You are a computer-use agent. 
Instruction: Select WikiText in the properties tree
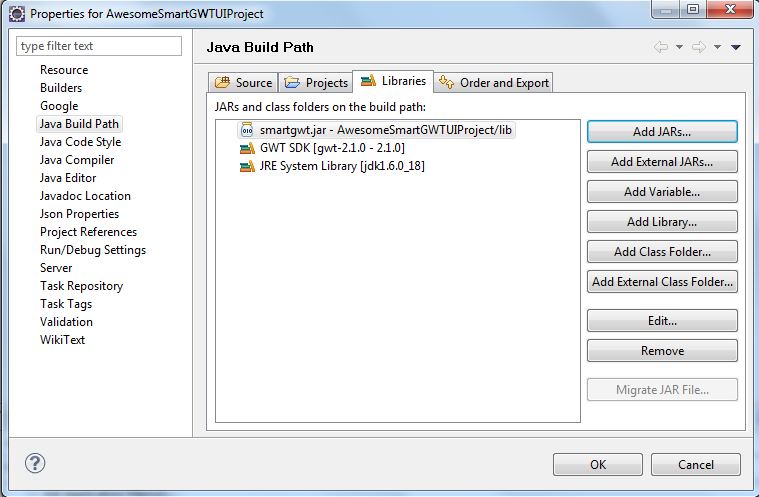click(62, 340)
